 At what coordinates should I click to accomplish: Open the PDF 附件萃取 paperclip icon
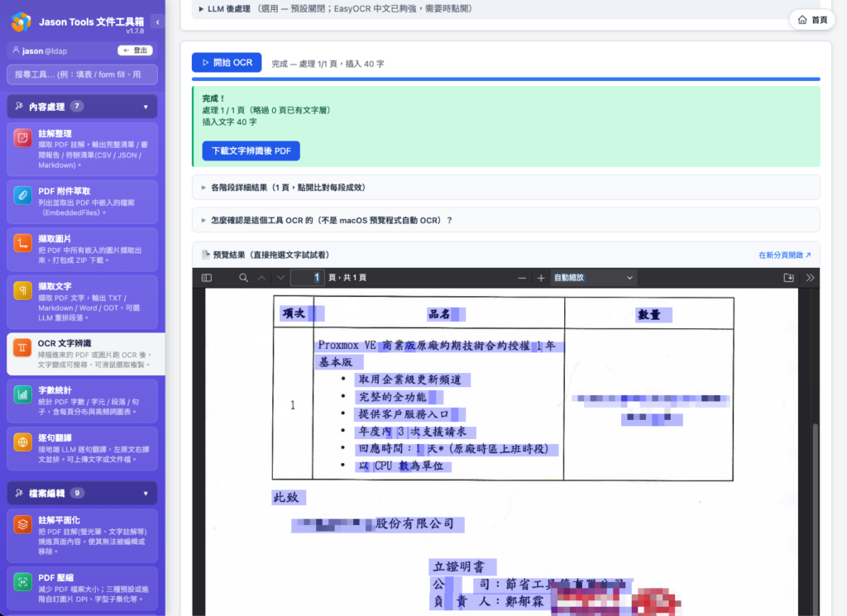22,195
